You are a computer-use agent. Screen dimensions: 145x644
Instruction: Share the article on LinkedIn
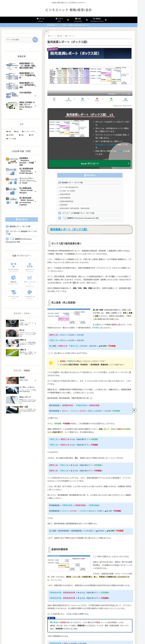(x=125, y=99)
